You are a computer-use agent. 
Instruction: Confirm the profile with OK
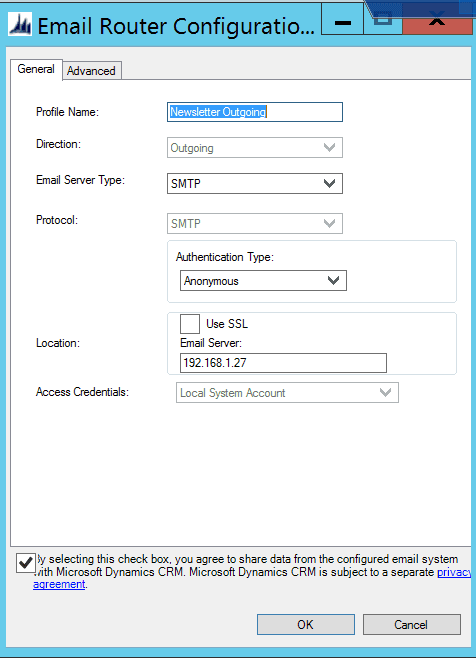(x=306, y=625)
